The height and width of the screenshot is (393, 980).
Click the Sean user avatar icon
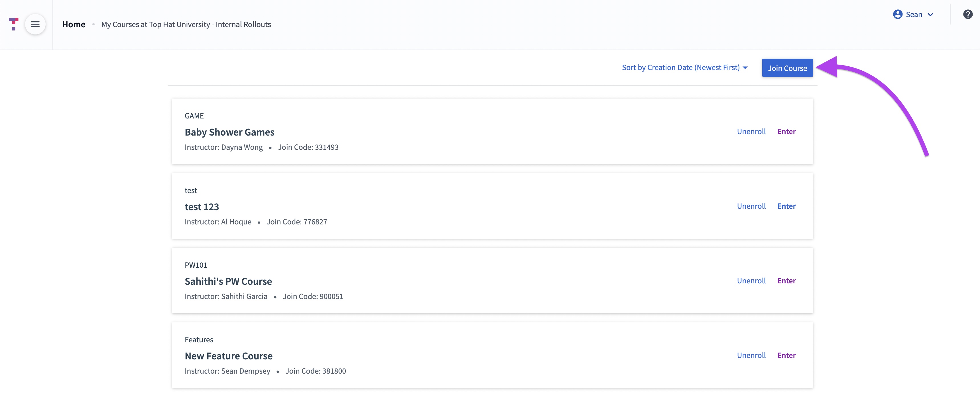pos(897,15)
